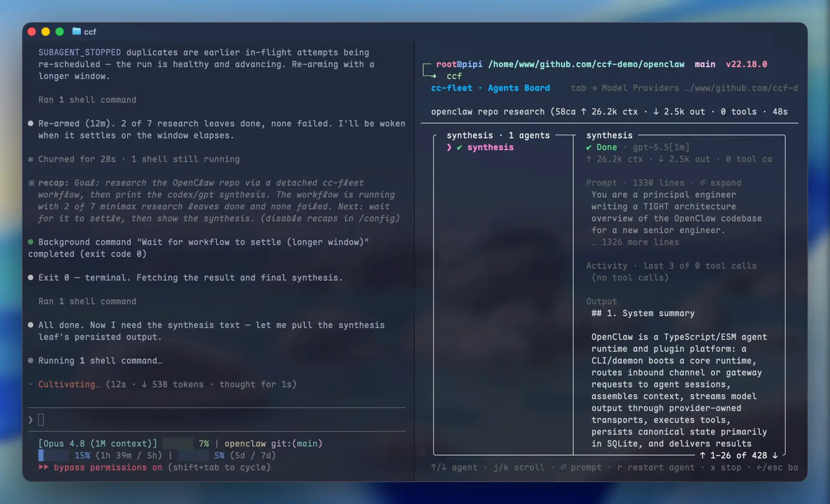Click the 'root@pipi' user host text

tap(459, 64)
